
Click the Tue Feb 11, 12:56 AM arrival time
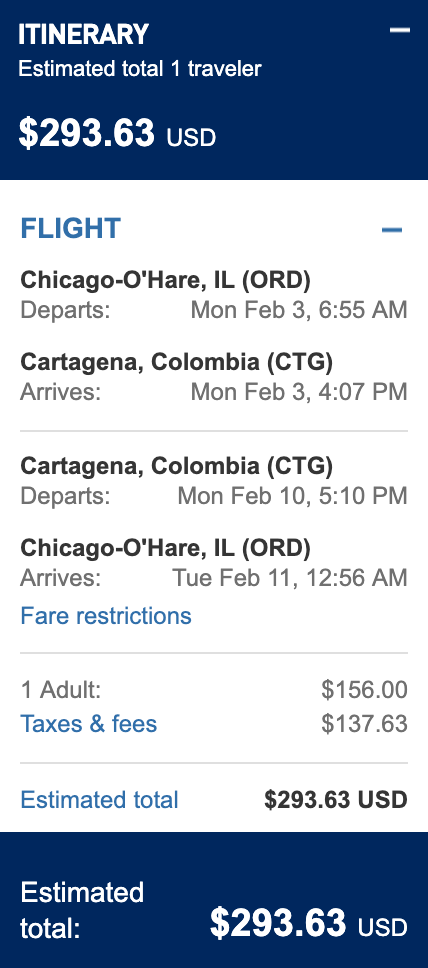pyautogui.click(x=290, y=578)
